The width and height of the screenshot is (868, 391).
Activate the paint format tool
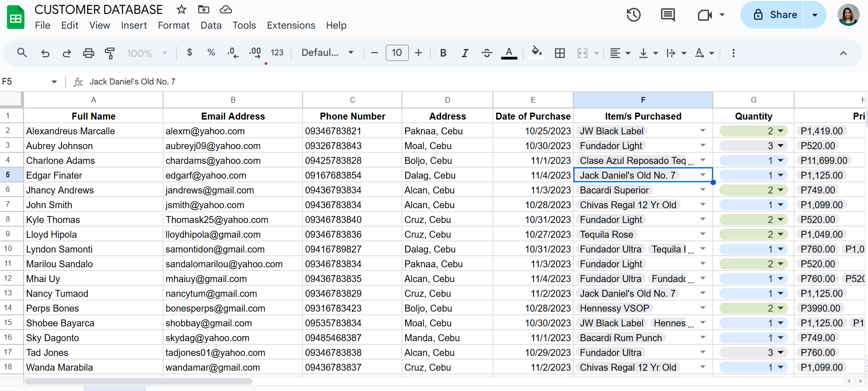point(110,53)
